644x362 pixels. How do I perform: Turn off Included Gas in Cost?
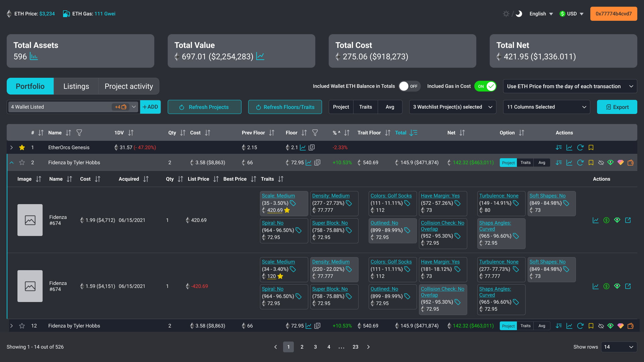(485, 86)
